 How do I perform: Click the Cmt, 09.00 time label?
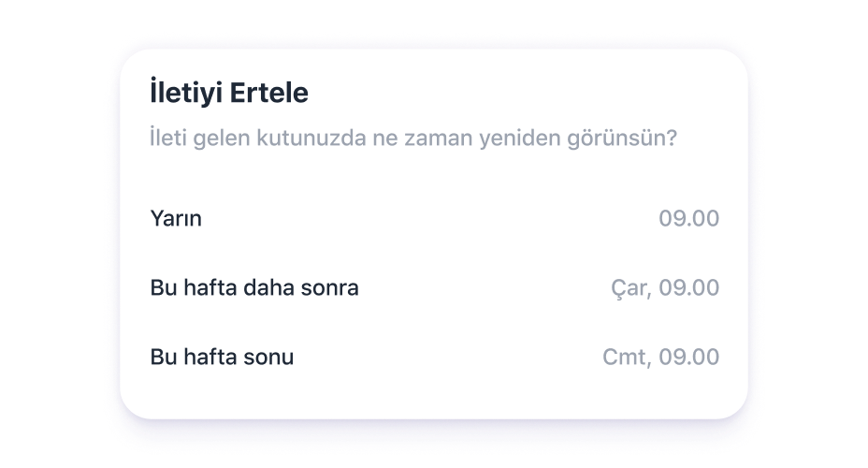[660, 358]
